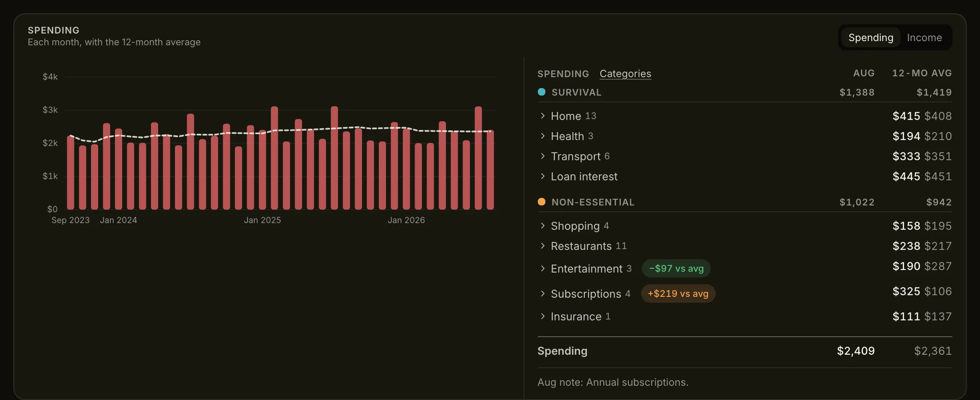The height and width of the screenshot is (400, 980).
Task: Click the $2,361 average total
Action: click(x=933, y=351)
